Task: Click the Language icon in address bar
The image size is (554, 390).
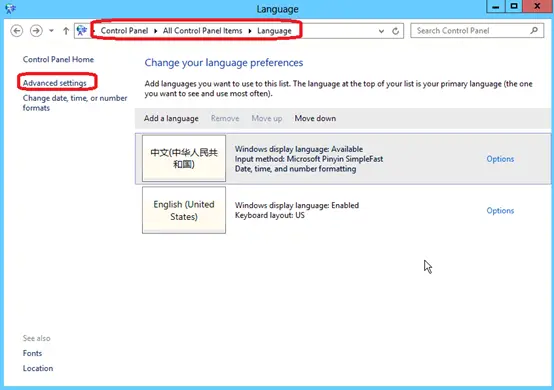Action: coord(82,31)
